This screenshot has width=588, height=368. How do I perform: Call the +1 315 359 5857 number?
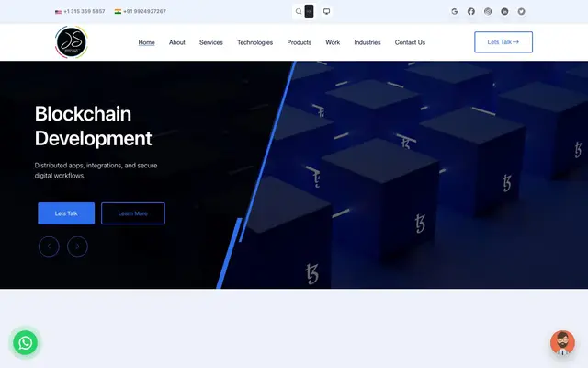point(85,12)
